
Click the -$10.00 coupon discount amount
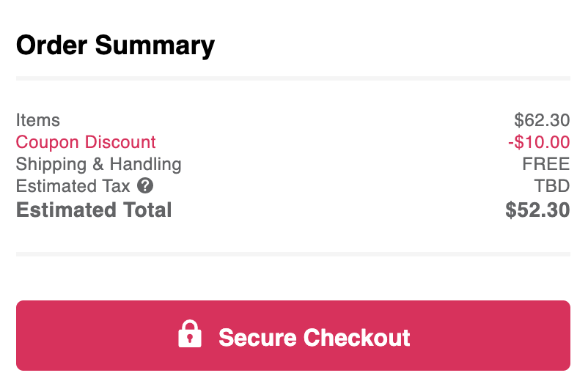tap(539, 142)
